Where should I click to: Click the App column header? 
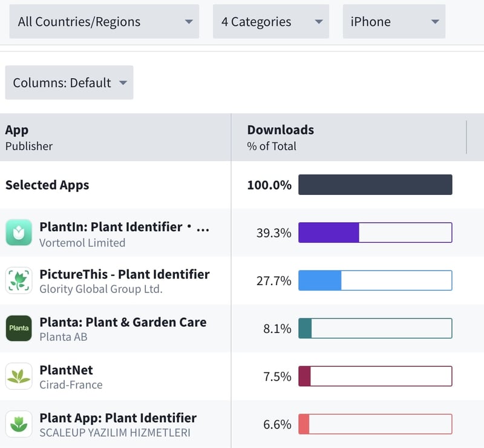click(x=17, y=130)
